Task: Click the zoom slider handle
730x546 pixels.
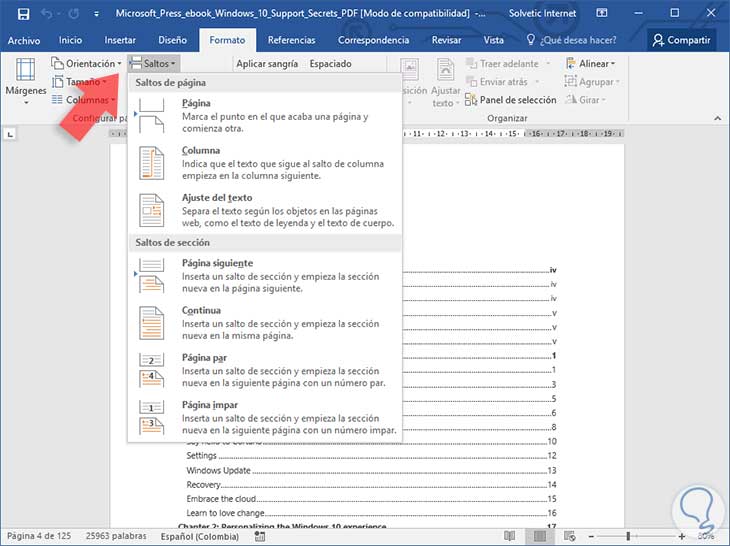Action: tap(628, 536)
